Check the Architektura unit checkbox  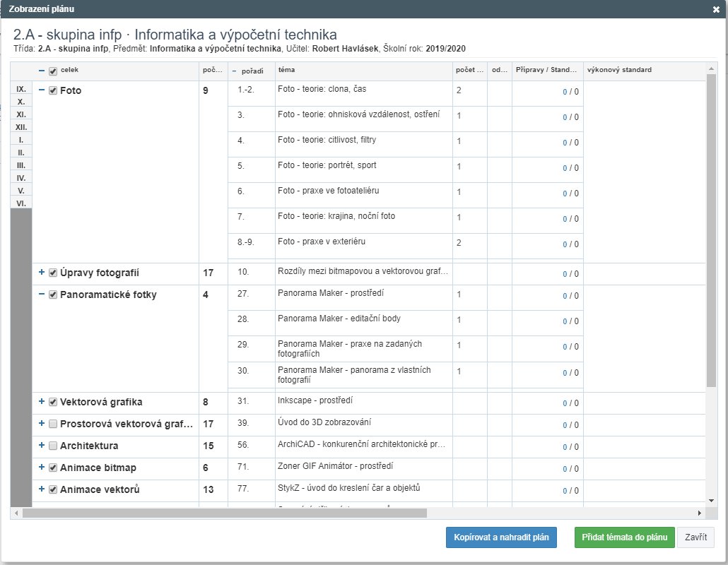point(53,446)
